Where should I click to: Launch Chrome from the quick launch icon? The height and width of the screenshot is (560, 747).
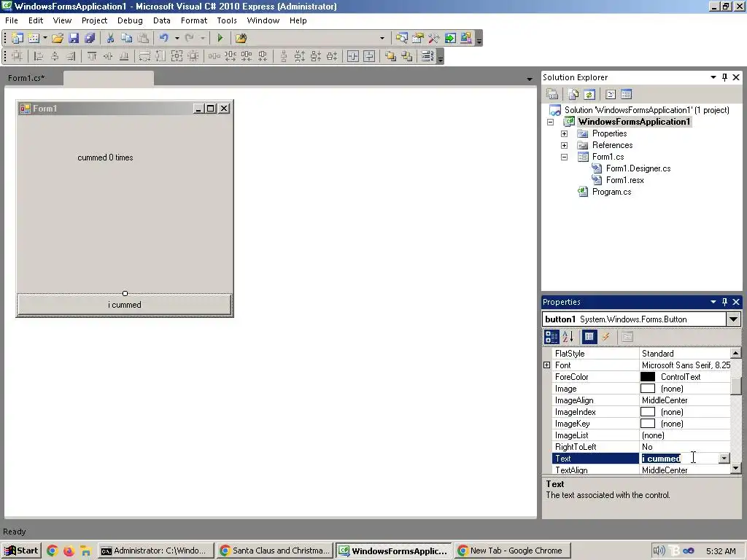(53, 551)
